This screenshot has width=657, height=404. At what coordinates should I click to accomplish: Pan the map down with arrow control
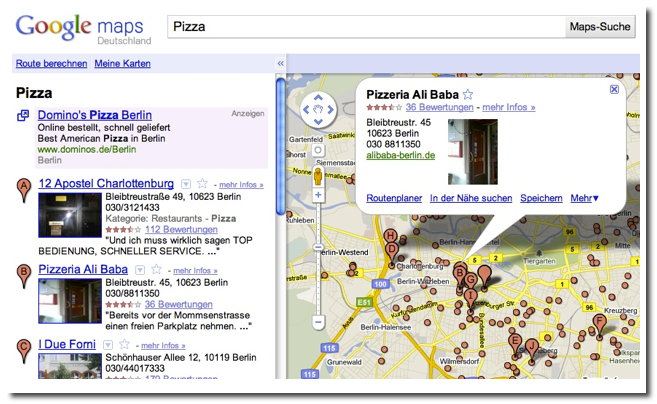point(318,122)
